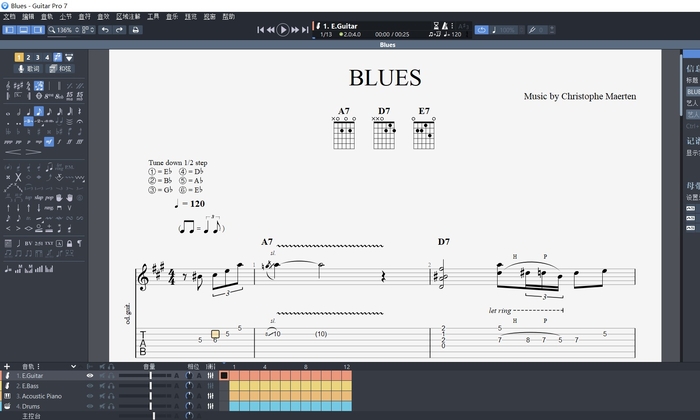
Task: Adjust the E.Guitar volume slider
Action: 150,376
